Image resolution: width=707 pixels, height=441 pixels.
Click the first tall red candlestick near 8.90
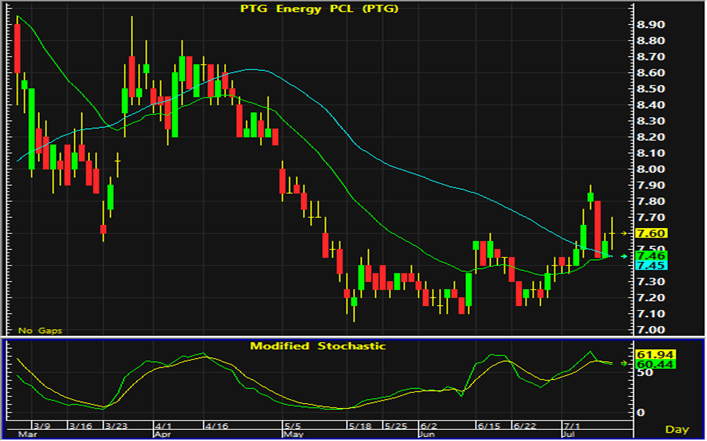17,48
